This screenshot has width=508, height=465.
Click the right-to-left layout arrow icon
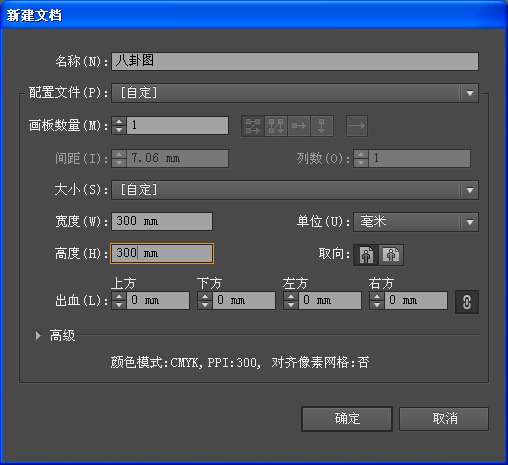pyautogui.click(x=357, y=126)
